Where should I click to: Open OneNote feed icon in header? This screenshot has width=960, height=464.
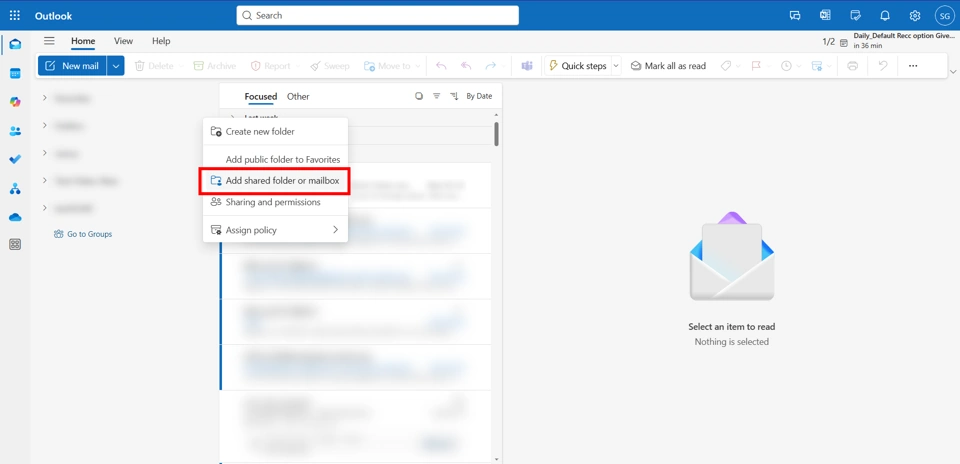[x=825, y=16]
